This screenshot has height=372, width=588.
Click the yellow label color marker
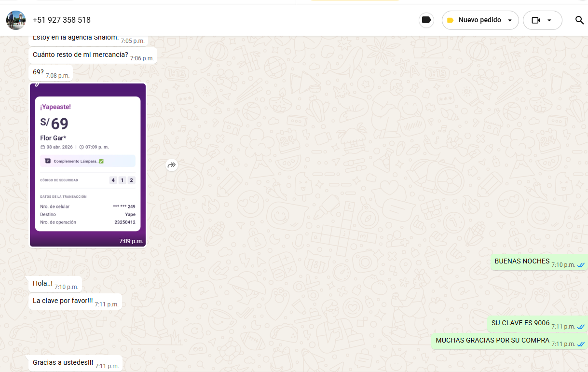coord(450,20)
